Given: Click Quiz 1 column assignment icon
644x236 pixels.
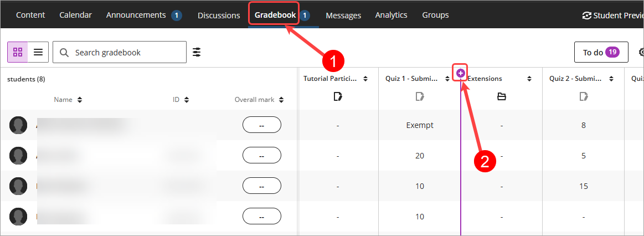Looking at the screenshot, I should (419, 96).
